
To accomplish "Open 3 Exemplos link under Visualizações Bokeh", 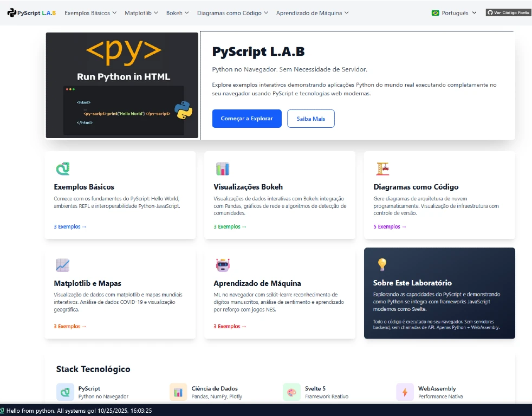I will (x=230, y=226).
